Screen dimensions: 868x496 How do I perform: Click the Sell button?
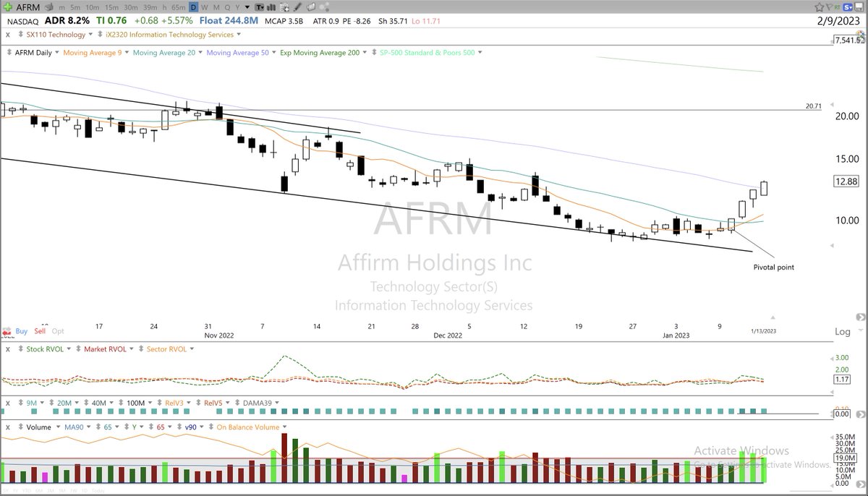(40, 331)
